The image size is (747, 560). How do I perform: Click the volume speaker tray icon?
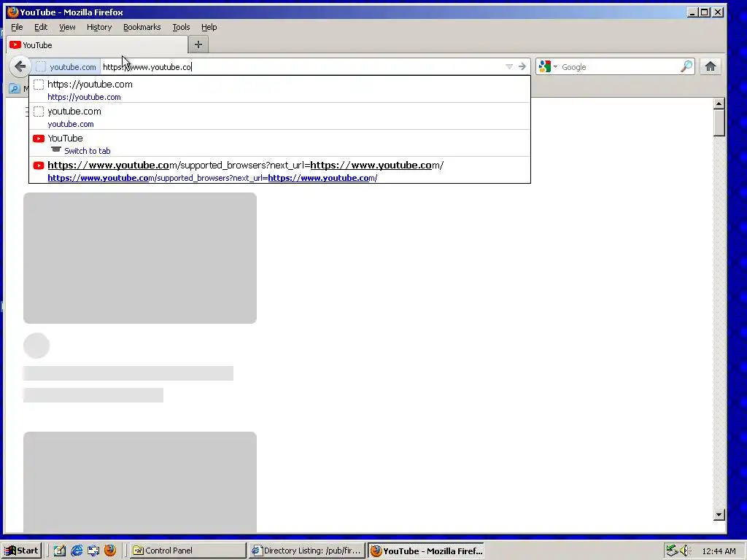pos(685,551)
